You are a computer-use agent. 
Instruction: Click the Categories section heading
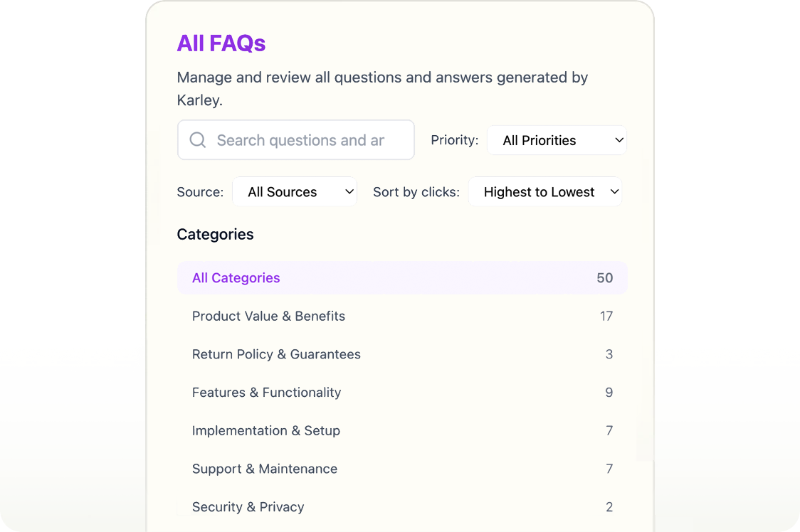(216, 235)
